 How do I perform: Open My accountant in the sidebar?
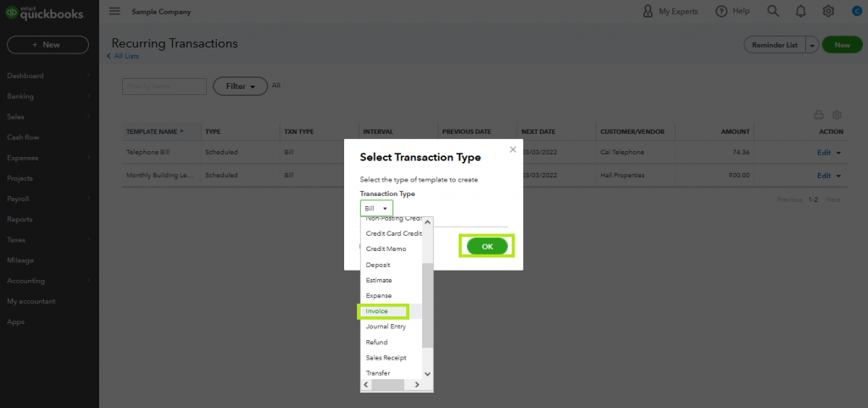[31, 301]
